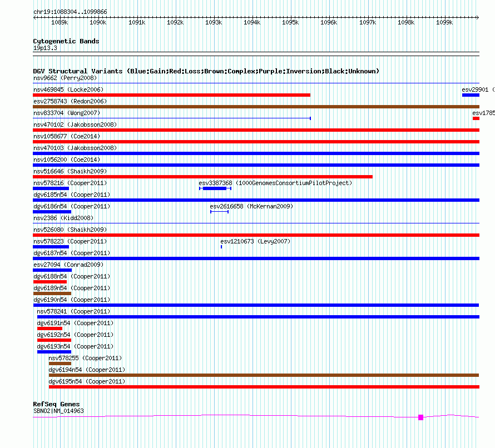This screenshot has width=495, height=448.
Task: Click nsv1056200 (Coe2014) variant label
Action: click(x=67, y=160)
